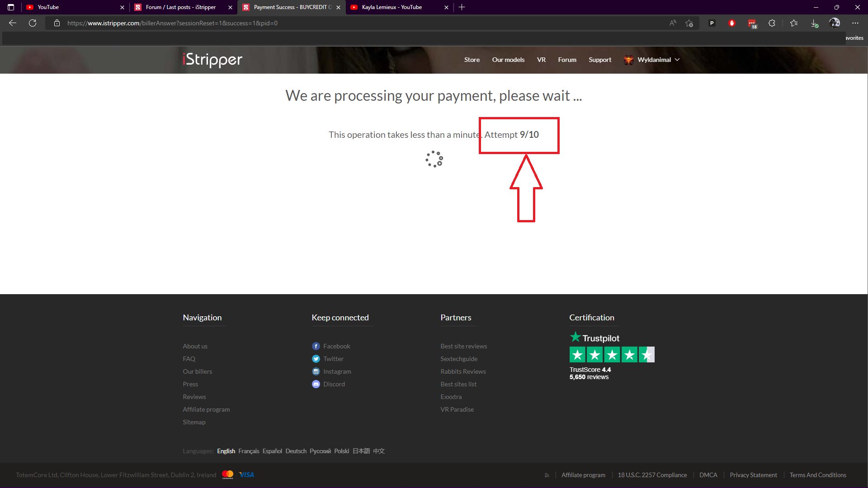Click the Privacy Statement link

[x=753, y=475]
